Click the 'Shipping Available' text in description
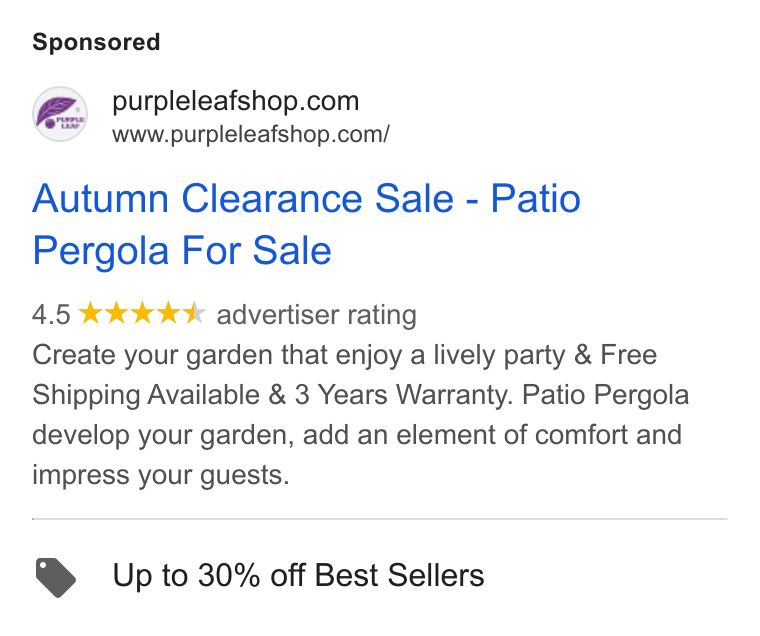Screen dimensions: 760x636 [x=146, y=395]
